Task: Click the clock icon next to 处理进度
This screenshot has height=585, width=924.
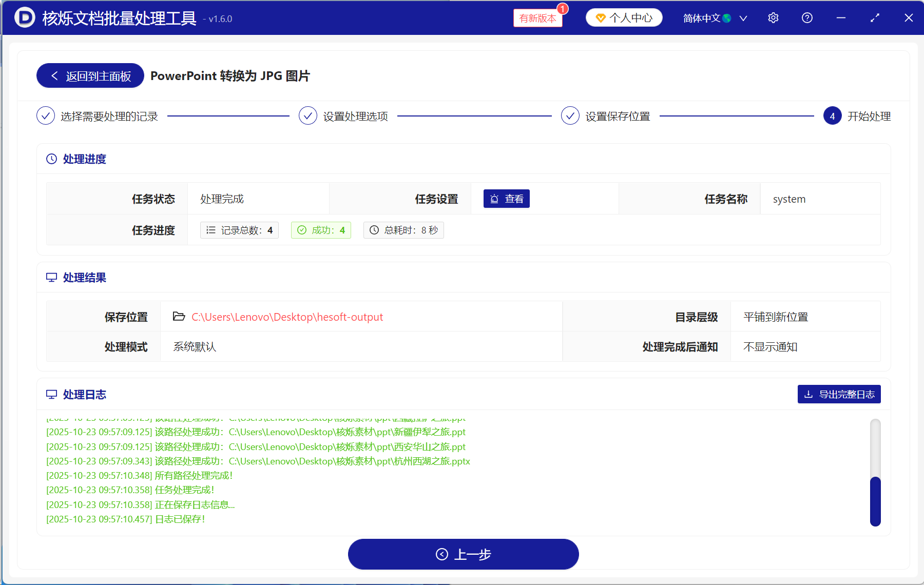Action: point(51,159)
